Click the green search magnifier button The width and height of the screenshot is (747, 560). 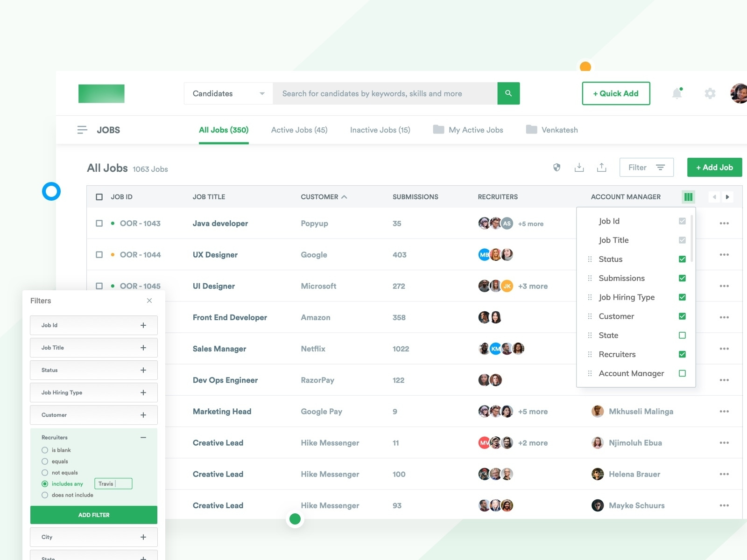tap(508, 93)
